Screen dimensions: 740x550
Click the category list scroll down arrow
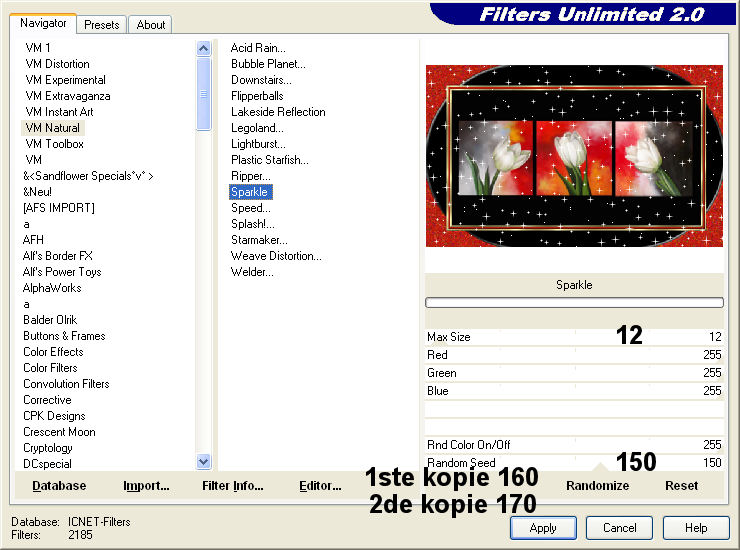pyautogui.click(x=203, y=461)
